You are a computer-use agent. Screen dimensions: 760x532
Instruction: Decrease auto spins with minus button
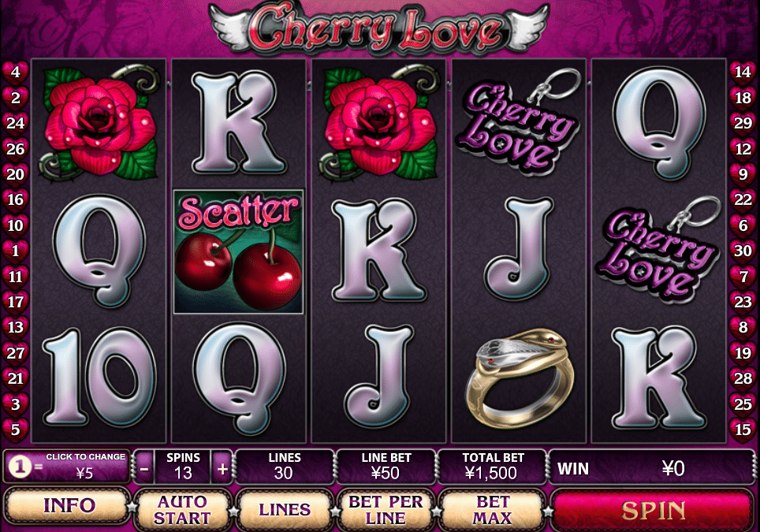pos(144,467)
